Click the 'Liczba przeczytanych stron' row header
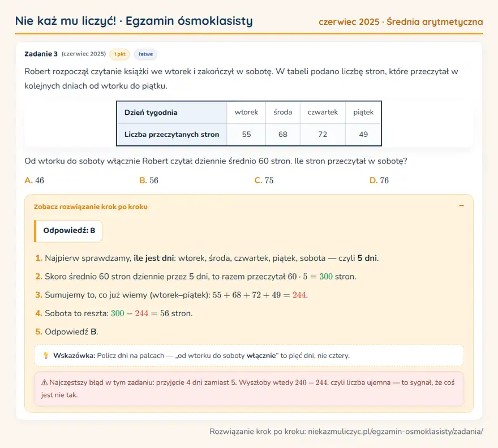Screen dimensions: 498x448 [x=172, y=134]
